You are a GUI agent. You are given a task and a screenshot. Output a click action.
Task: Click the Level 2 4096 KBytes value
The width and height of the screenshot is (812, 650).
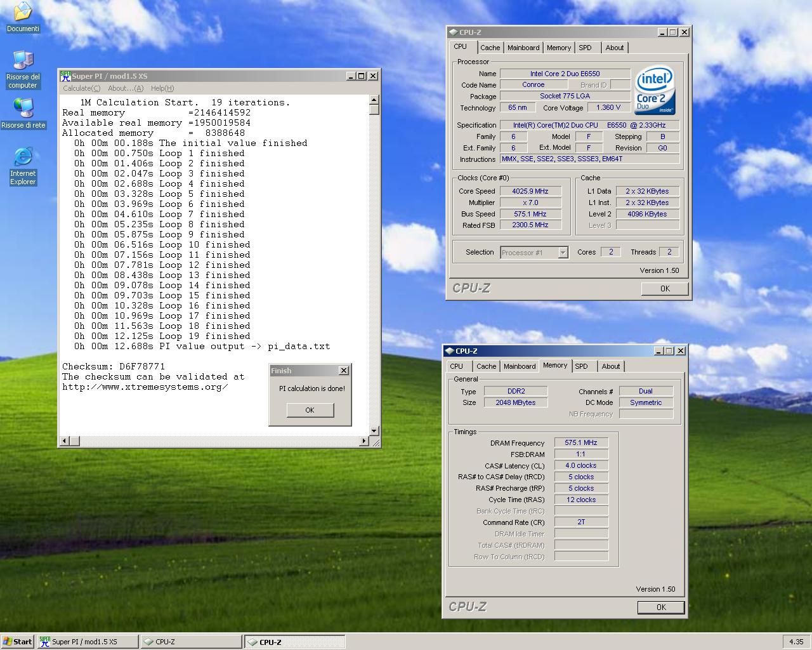pyautogui.click(x=647, y=214)
